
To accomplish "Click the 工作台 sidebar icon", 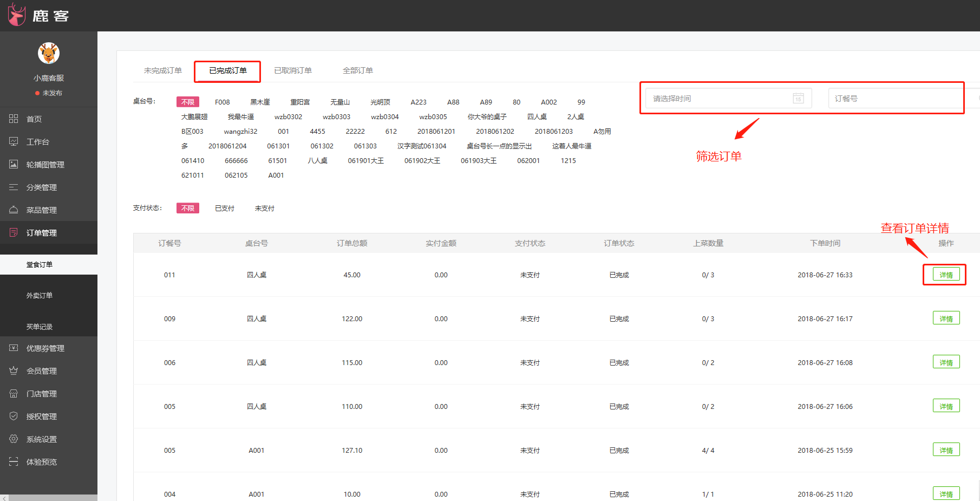I will [14, 141].
